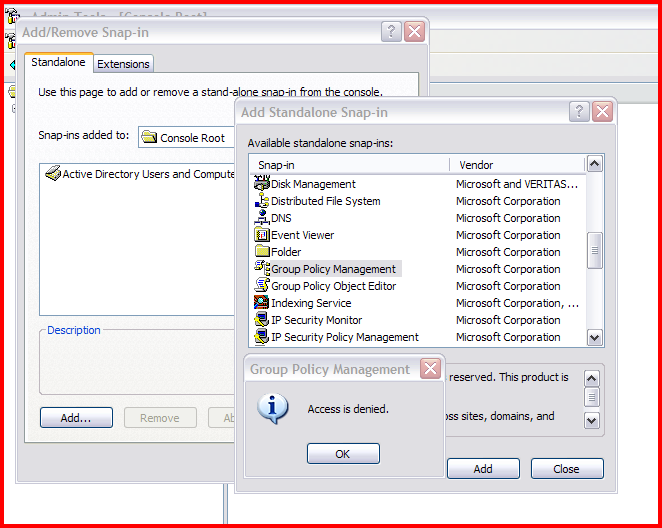
Task: Switch to the Extensions tab
Action: pos(123,64)
